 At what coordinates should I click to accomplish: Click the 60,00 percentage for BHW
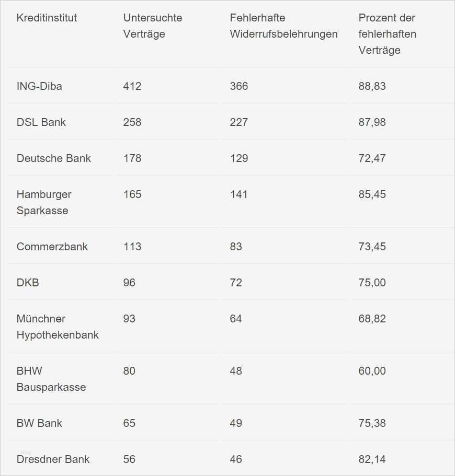pyautogui.click(x=372, y=371)
